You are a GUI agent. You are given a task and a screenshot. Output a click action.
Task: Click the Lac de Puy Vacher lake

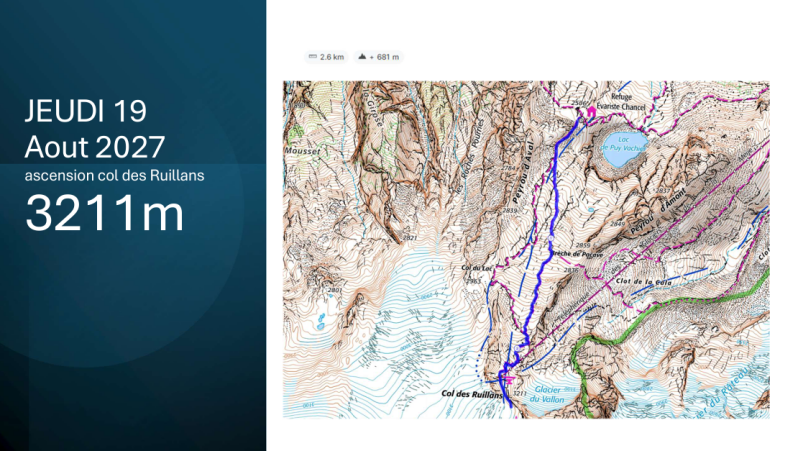click(x=624, y=149)
